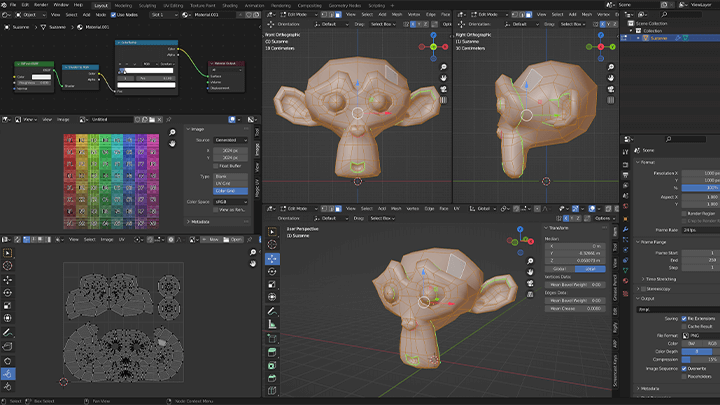This screenshot has width=720, height=405.
Task: Select the Bevel tool
Action: pyautogui.click(x=272, y=378)
